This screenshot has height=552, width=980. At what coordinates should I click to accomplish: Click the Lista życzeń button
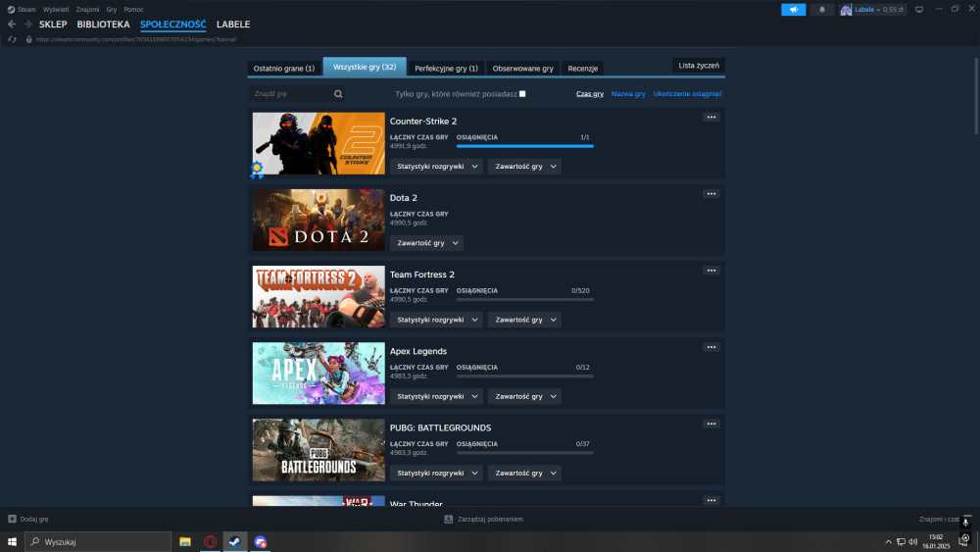(x=699, y=65)
